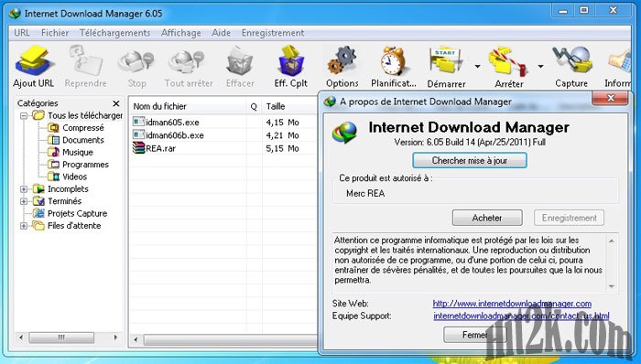The image size is (641, 364).
Task: Click the Acheter button
Action: click(x=487, y=218)
